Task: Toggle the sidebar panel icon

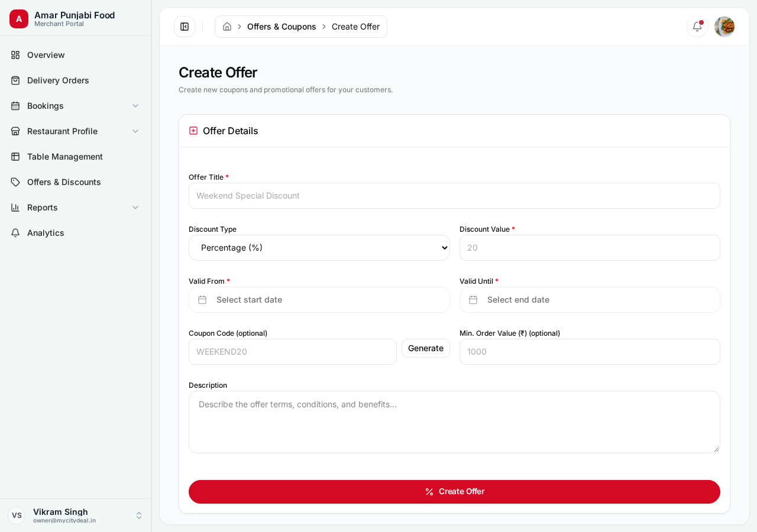Action: click(x=185, y=27)
